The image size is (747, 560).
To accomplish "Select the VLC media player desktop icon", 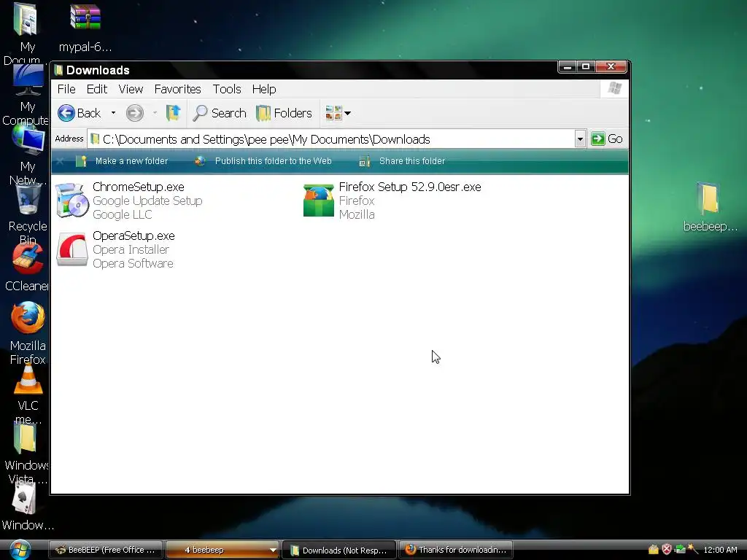I will (28, 378).
